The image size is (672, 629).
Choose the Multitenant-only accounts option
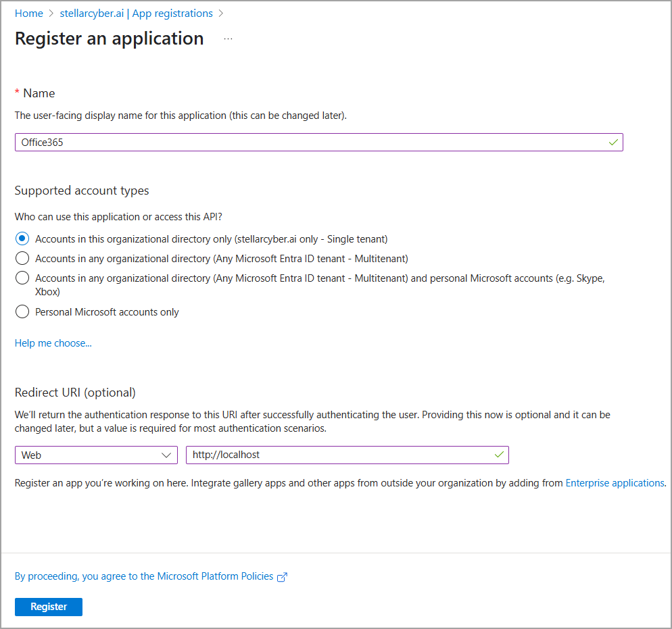click(22, 258)
